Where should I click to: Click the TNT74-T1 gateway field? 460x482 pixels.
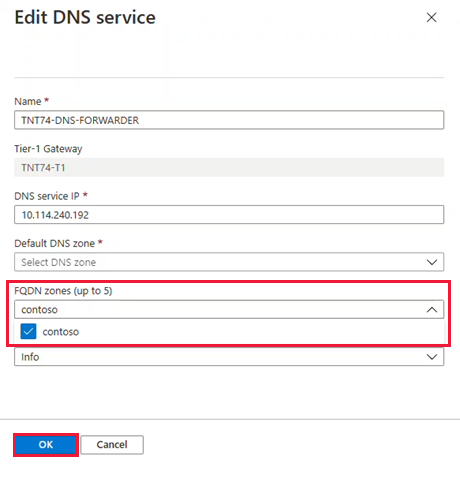click(229, 167)
